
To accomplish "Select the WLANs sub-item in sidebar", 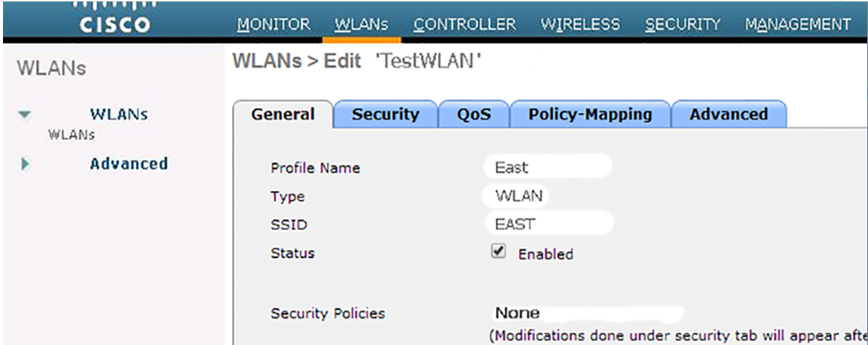I will (71, 135).
